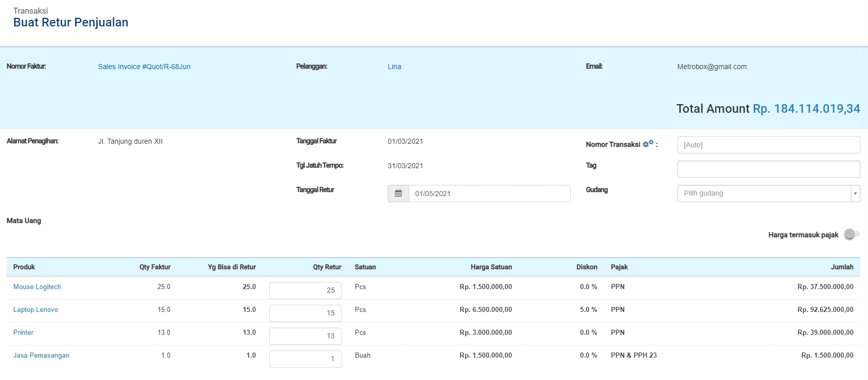Image resolution: width=868 pixels, height=380 pixels.
Task: Click the Nomor Transaksi [Auto] field
Action: point(768,145)
